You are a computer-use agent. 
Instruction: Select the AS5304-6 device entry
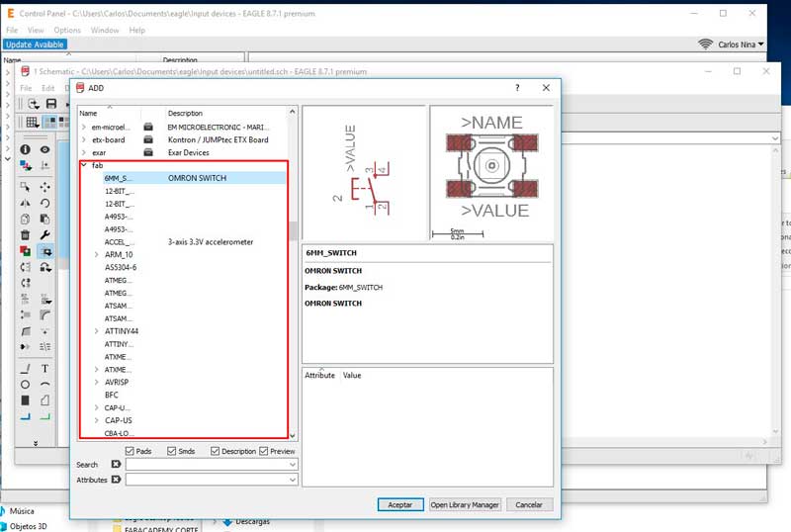(121, 267)
